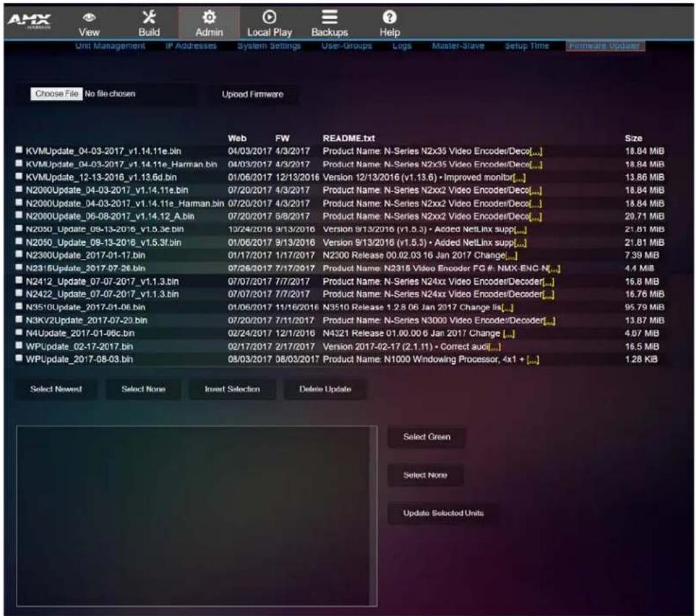Switch to IP Addresses tab
696x616 pixels.
point(191,46)
